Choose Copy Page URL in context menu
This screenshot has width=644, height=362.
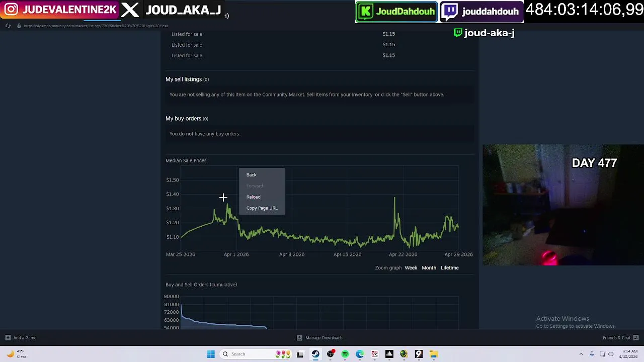point(262,208)
